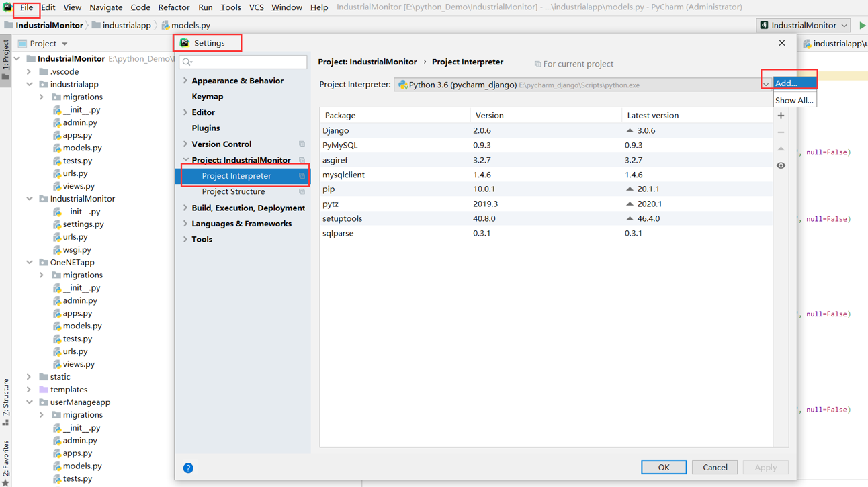Viewport: 868px width, 487px height.
Task: Collapse the OneNETapp folder
Action: pyautogui.click(x=29, y=263)
